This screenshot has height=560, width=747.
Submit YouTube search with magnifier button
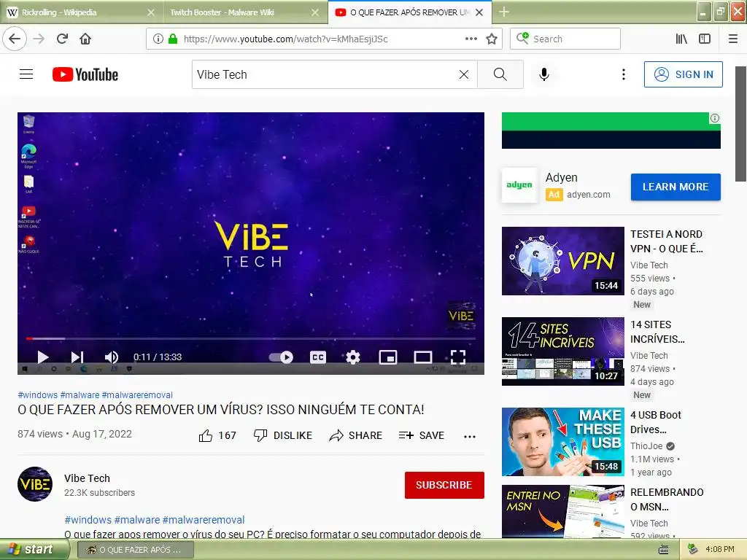pos(500,74)
